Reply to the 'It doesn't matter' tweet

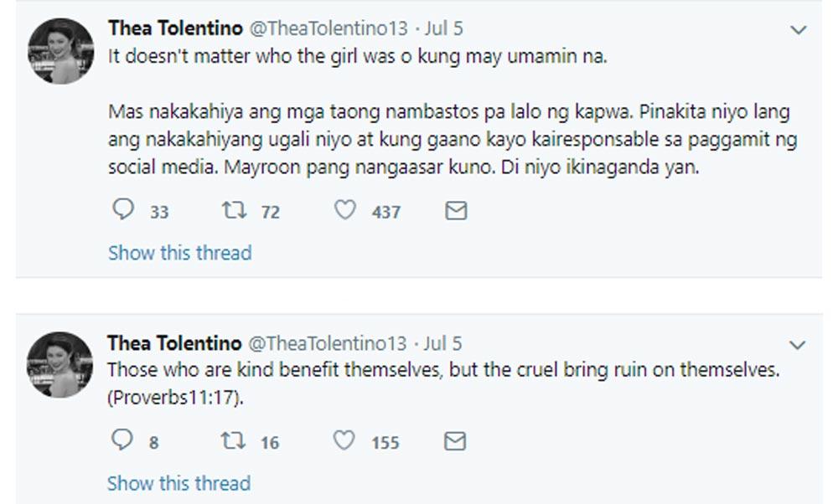pyautogui.click(x=123, y=211)
